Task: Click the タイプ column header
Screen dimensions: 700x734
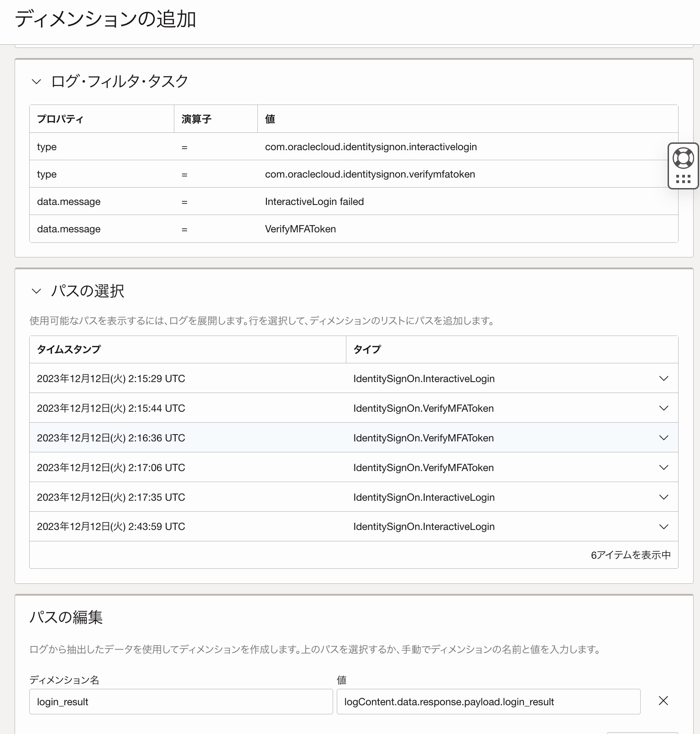Action: tap(367, 350)
